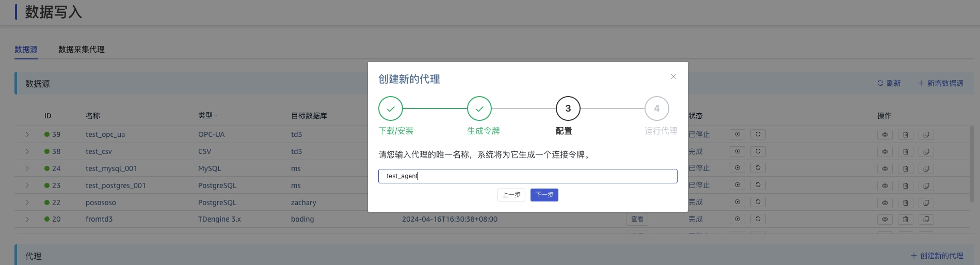Viewport: 980px width, 265px height.
Task: Expand the test_opc_ua row
Action: tap(27, 134)
